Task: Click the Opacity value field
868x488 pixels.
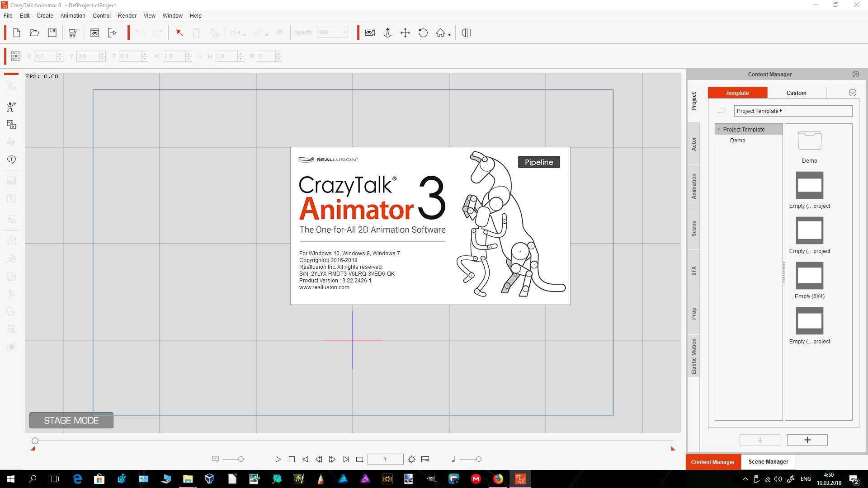Action: (x=329, y=33)
